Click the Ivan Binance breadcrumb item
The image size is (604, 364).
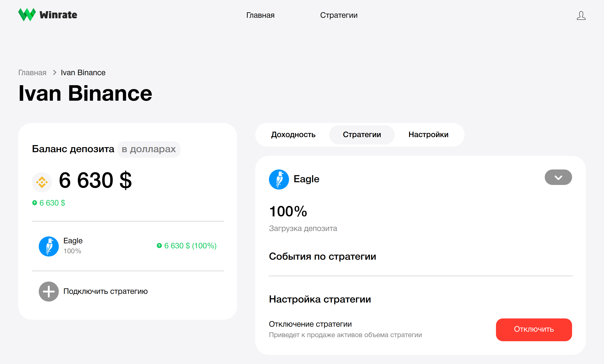pos(83,72)
